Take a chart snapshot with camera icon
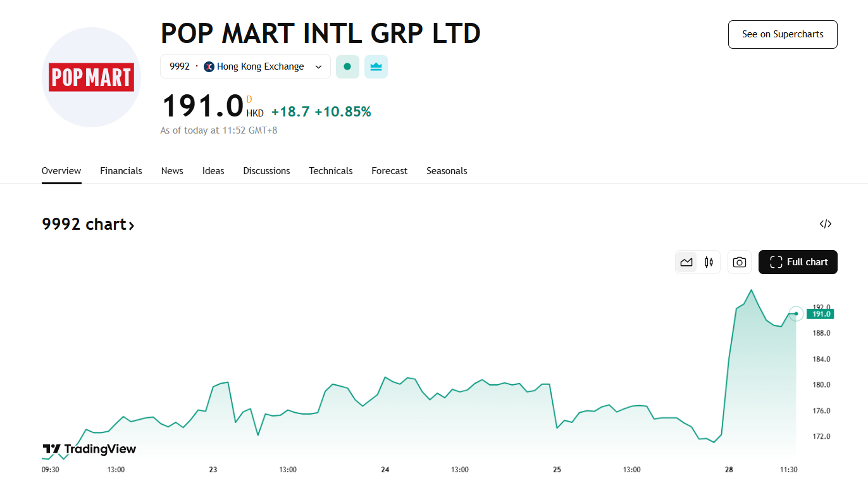The height and width of the screenshot is (490, 868). [740, 262]
